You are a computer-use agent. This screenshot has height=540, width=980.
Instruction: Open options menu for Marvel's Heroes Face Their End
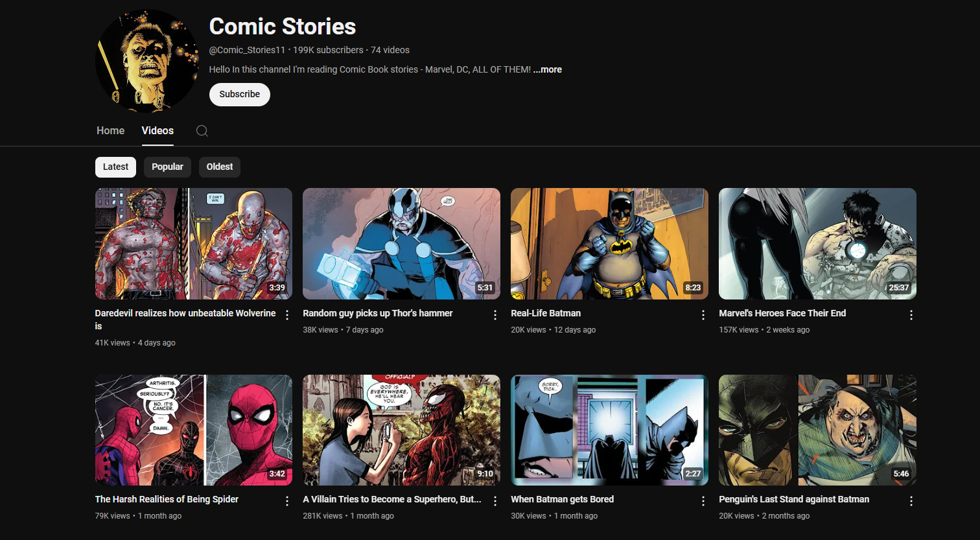(x=911, y=315)
